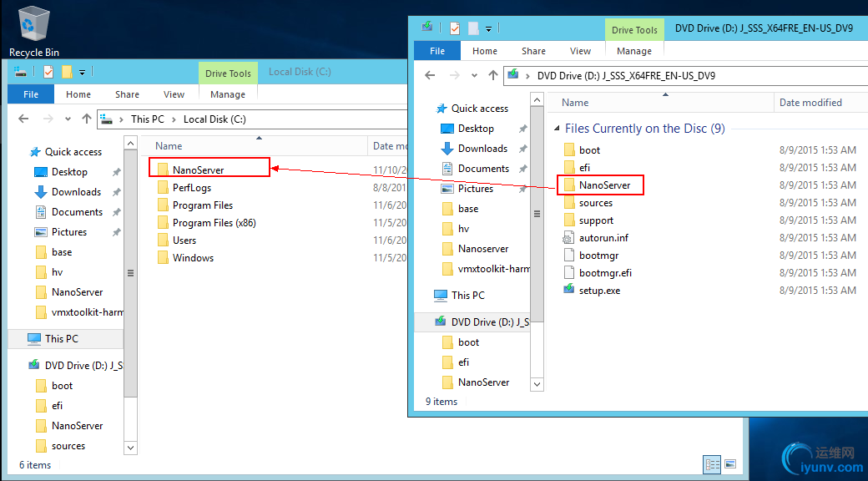Click 'This PC' breadcrumb in Local Disk address bar
Viewport: 868px width, 481px height.
tap(147, 119)
